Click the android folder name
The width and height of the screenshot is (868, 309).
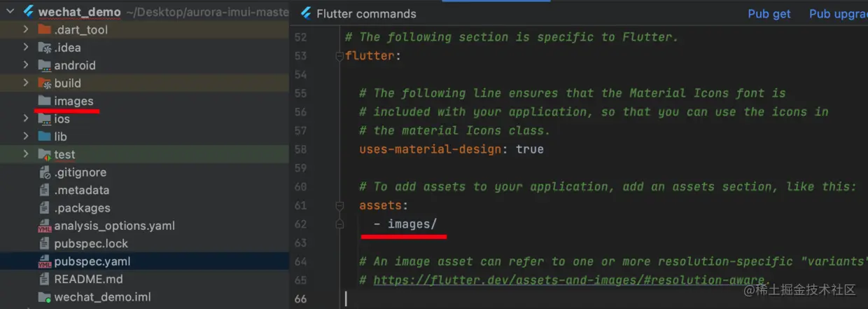tap(75, 65)
